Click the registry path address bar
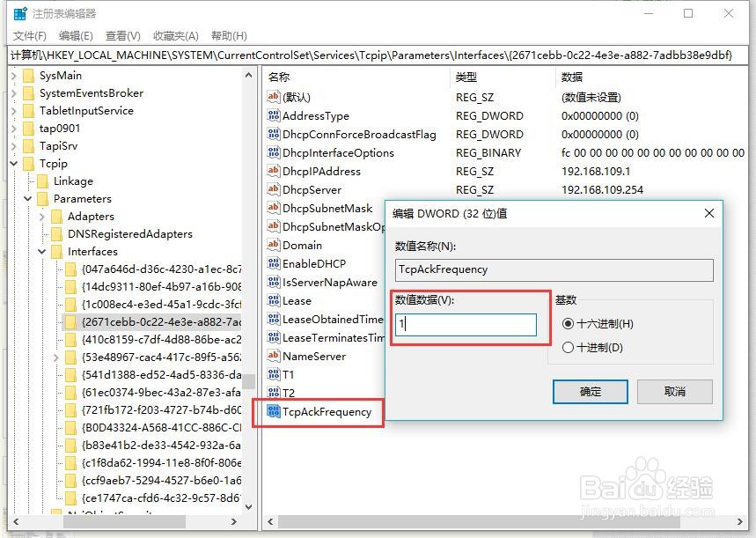This screenshot has height=538, width=756. pos(378,55)
